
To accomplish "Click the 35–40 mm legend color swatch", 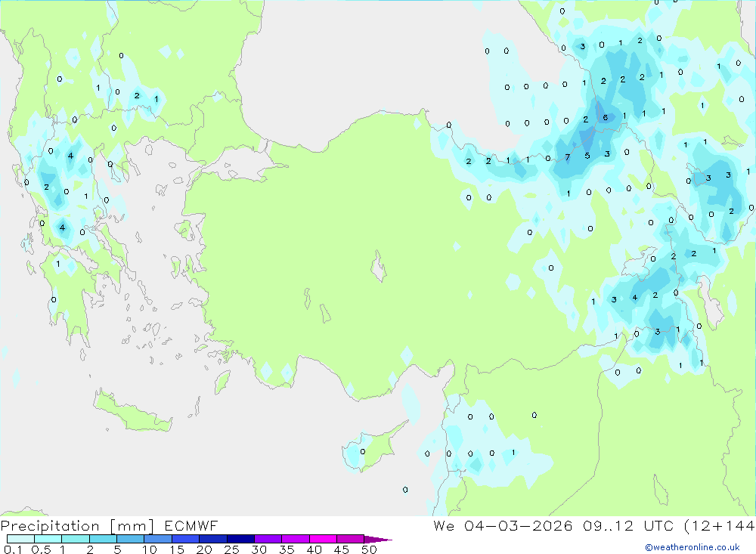I will pyautogui.click(x=296, y=539).
